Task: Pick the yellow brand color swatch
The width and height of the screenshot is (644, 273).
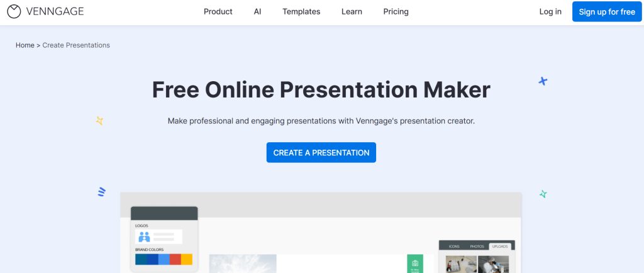Action: 187,259
